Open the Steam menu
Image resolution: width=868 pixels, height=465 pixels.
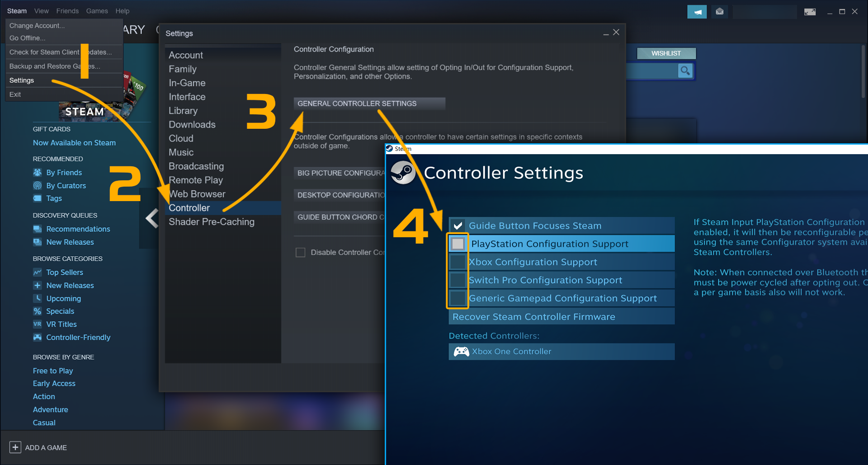pos(17,11)
